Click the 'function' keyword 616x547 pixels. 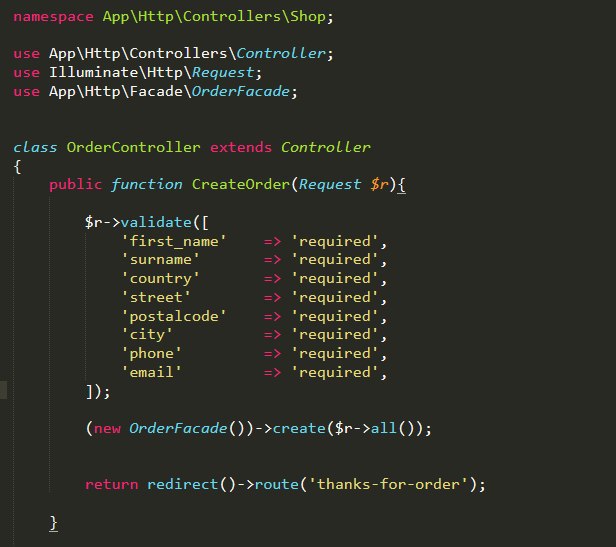point(147,184)
